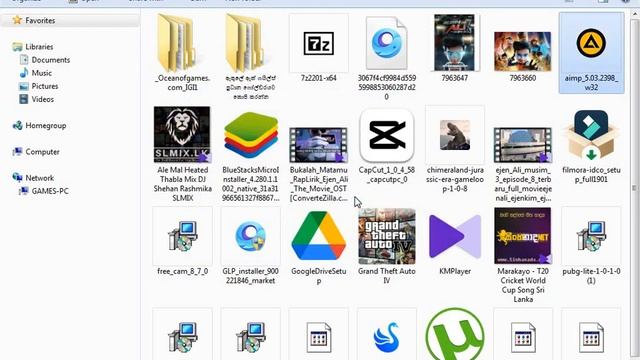This screenshot has width=640, height=360.
Task: Open the Documents library
Action: [51, 60]
